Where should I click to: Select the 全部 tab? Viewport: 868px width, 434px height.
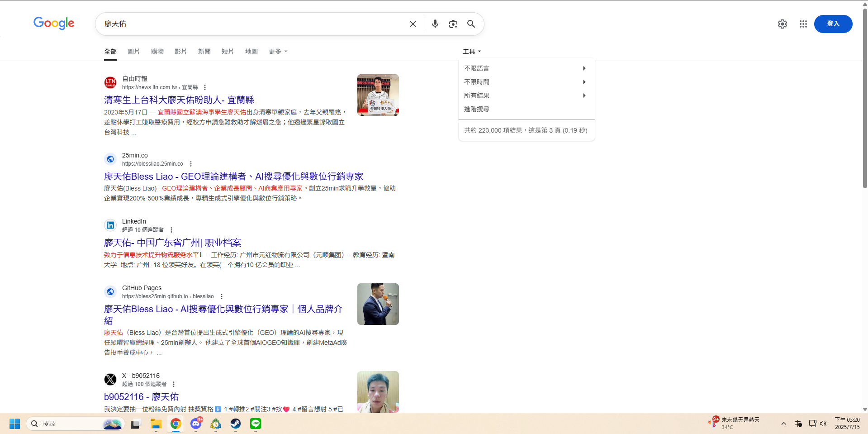click(110, 52)
